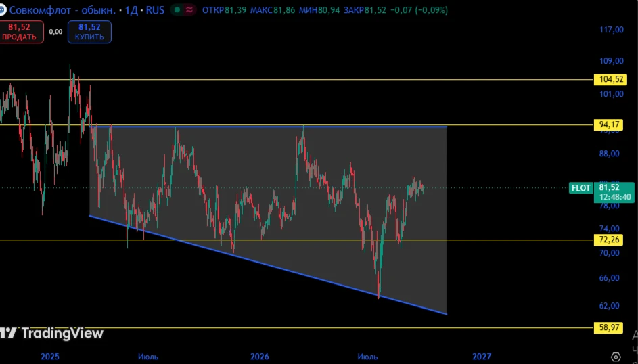Select the 94,17 yellow price line label
The height and width of the screenshot is (364, 638).
pyautogui.click(x=608, y=125)
